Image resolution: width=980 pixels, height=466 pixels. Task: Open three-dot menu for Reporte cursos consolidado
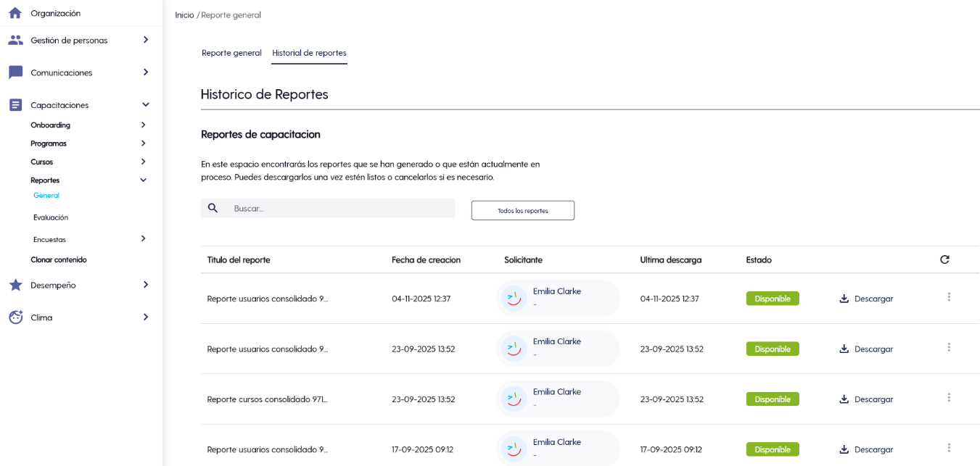pyautogui.click(x=949, y=397)
